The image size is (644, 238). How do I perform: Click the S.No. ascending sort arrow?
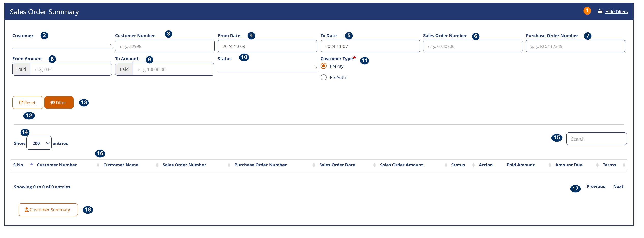(x=32, y=164)
